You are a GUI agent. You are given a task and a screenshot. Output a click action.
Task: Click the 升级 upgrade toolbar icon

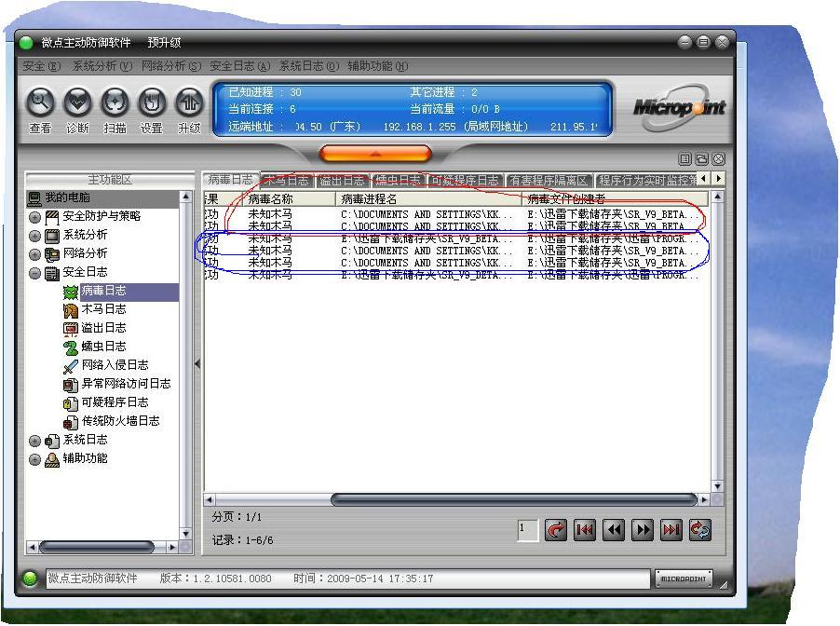click(189, 102)
